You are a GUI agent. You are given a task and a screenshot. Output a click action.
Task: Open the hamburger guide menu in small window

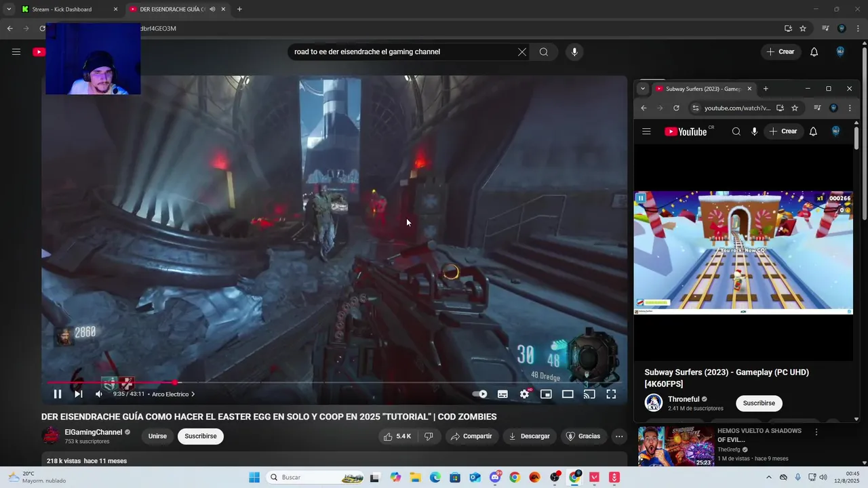click(646, 131)
